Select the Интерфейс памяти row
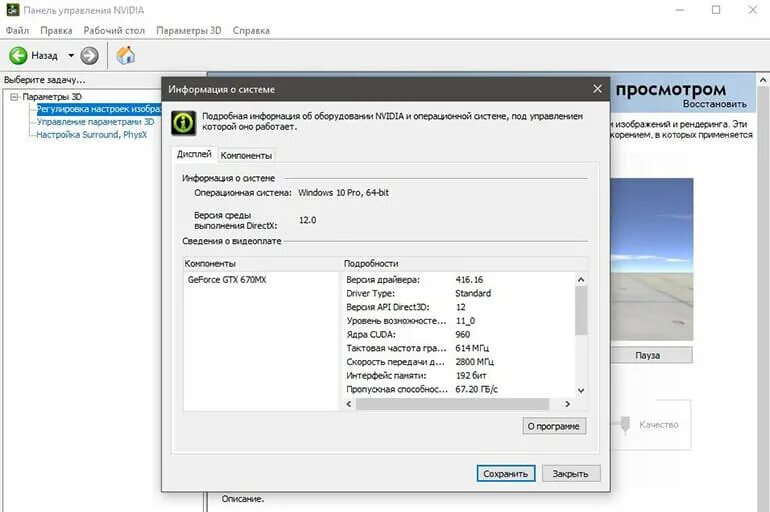770x512 pixels. [460, 376]
